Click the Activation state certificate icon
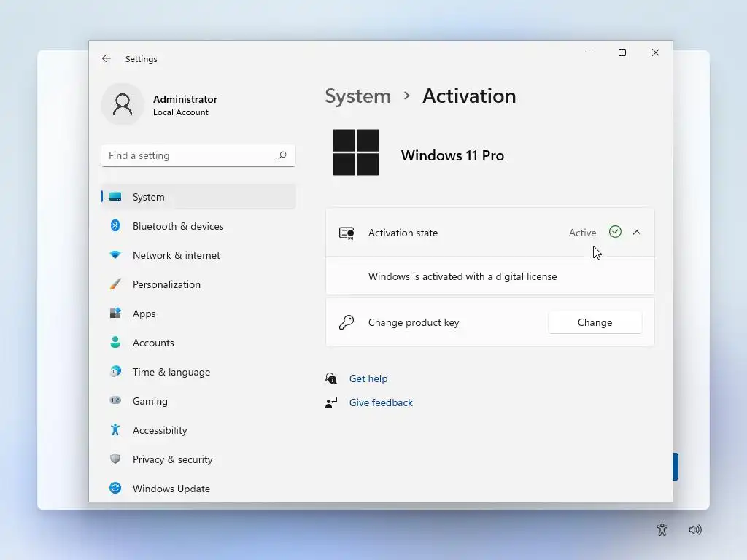747x560 pixels. [x=347, y=233]
